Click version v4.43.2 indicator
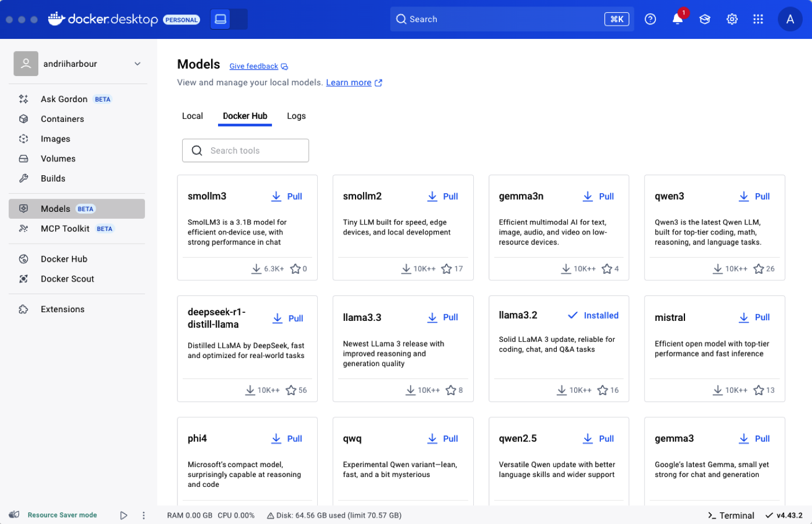 pyautogui.click(x=784, y=515)
